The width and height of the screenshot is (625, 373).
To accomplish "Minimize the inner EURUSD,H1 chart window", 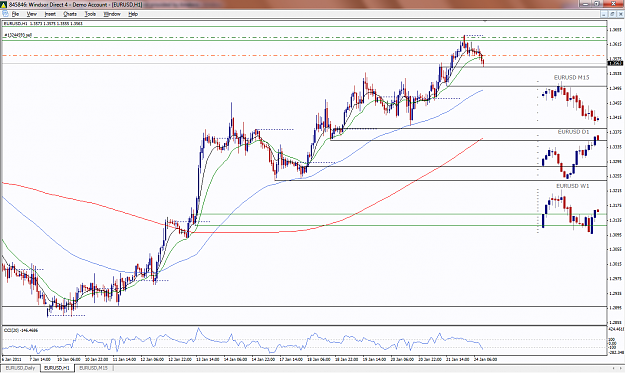I will click(605, 14).
